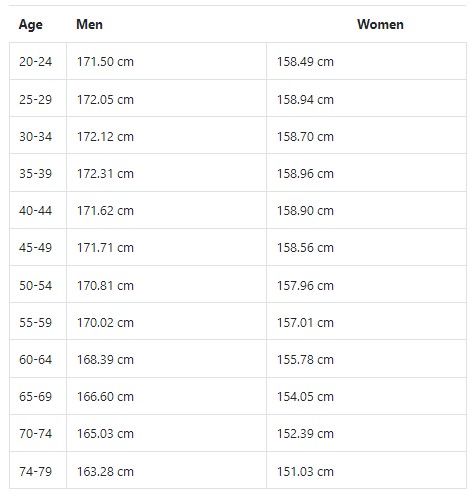Click the 158.96 cm women's value
Image resolution: width=475 pixels, height=496 pixels.
tap(305, 173)
